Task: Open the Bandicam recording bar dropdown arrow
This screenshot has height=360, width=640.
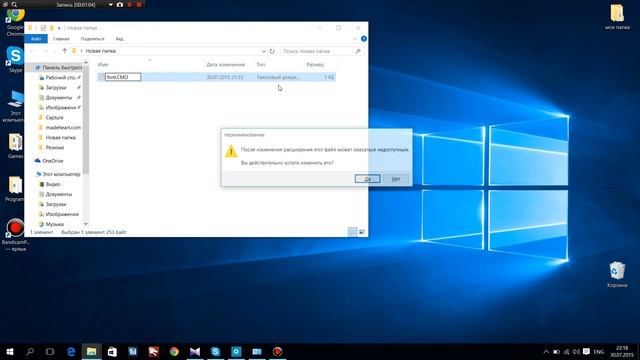Action: 110,4
